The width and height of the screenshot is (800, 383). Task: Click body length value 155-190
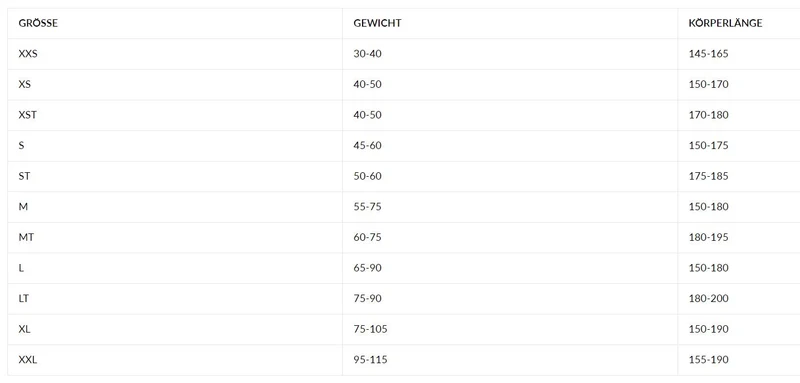click(709, 360)
